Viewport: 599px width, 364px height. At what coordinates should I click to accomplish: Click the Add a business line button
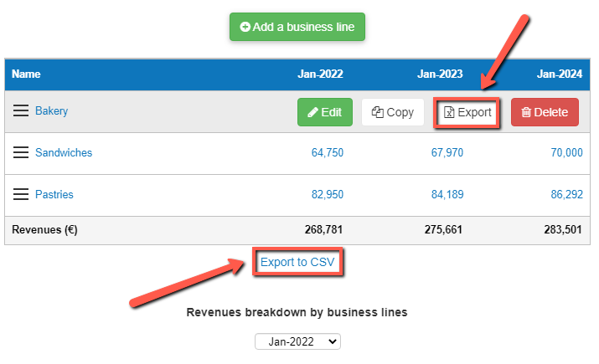[297, 27]
